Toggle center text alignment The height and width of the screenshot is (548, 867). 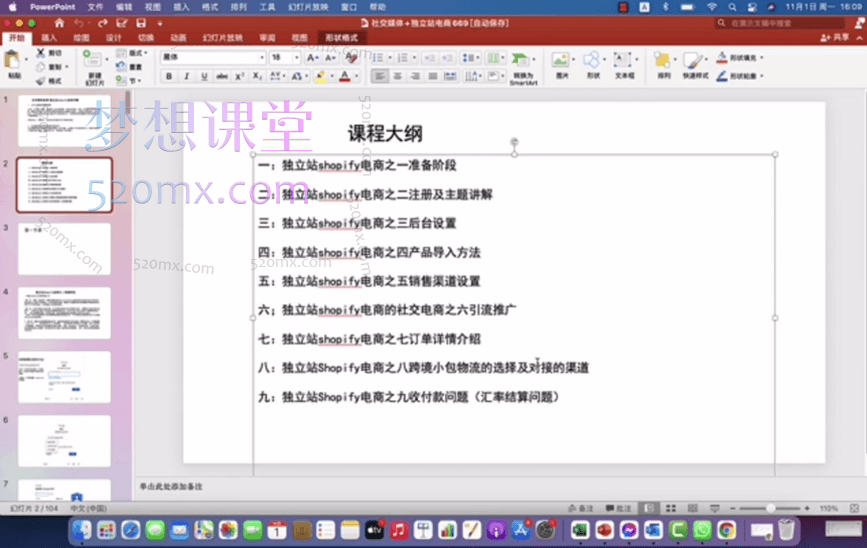tap(397, 76)
